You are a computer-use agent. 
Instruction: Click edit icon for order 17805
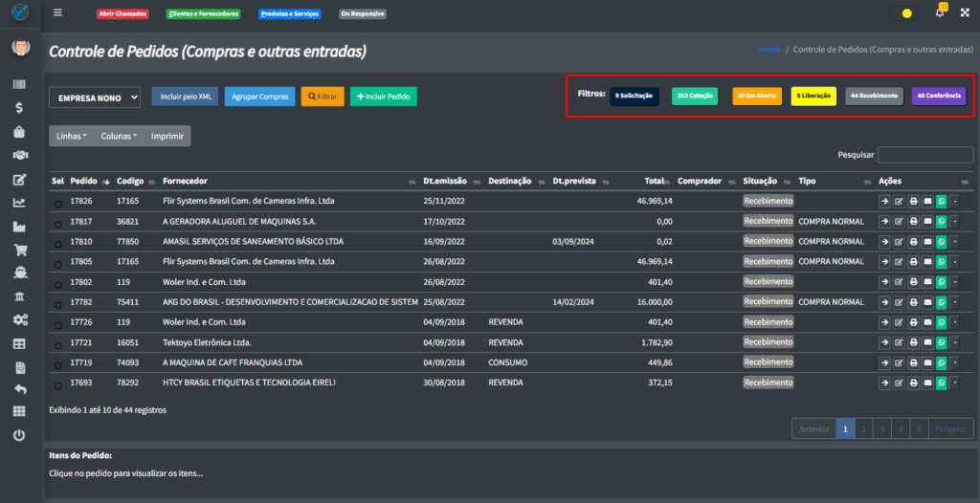[x=899, y=261]
